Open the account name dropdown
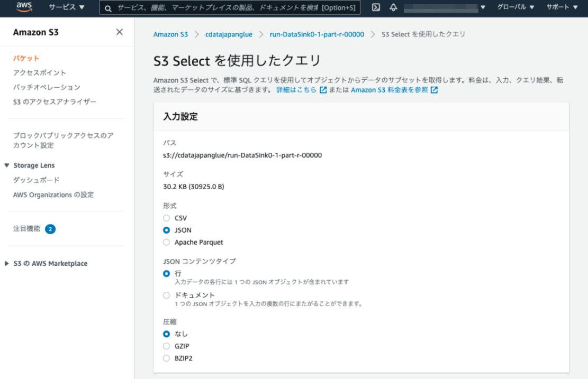The height and width of the screenshot is (379, 588). point(445,7)
